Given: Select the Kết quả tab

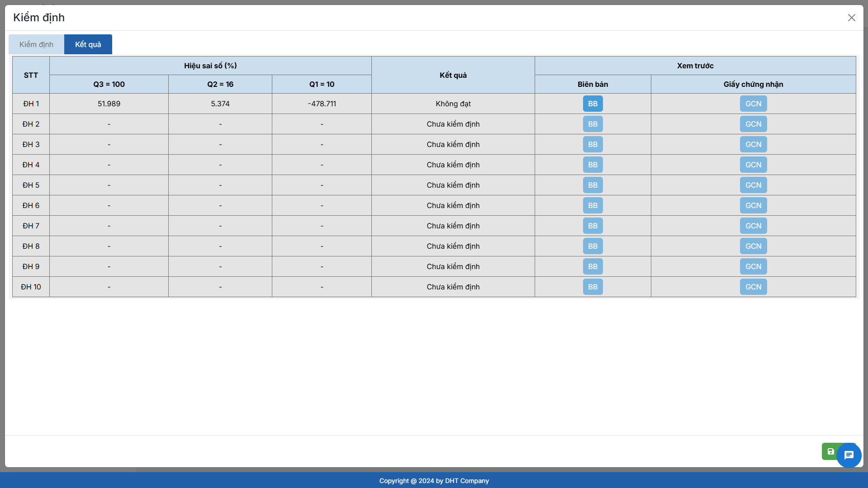Looking at the screenshot, I should tap(88, 44).
